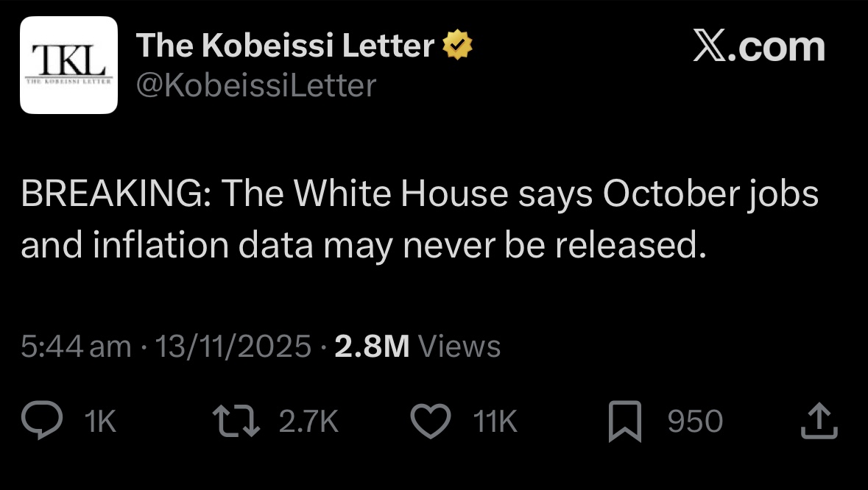Open the TKL profile avatar

coord(68,65)
